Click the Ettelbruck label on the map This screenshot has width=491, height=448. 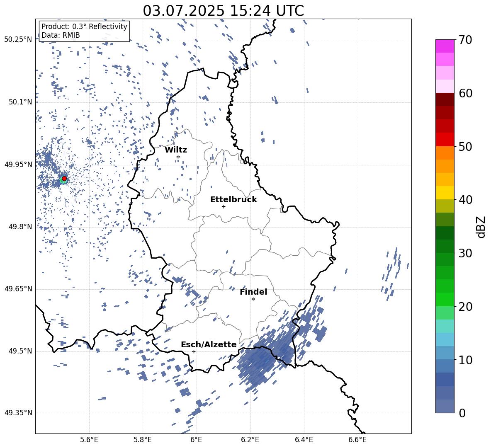233,200
